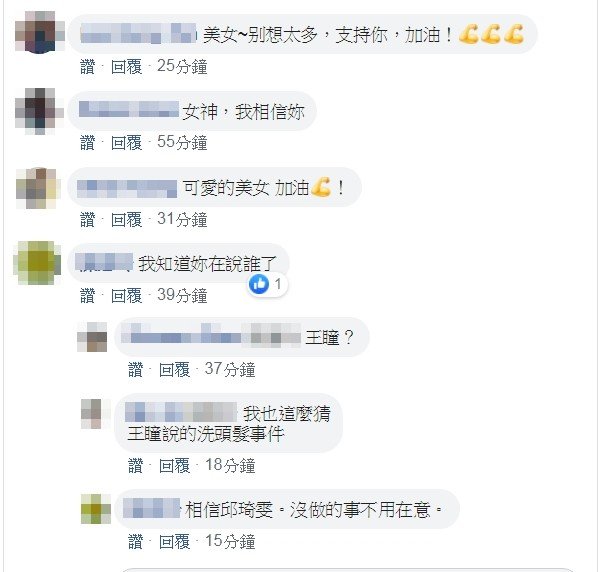603x572 pixels.
Task: Reply to the 相信邱琦雯 comment
Action: pos(174,542)
